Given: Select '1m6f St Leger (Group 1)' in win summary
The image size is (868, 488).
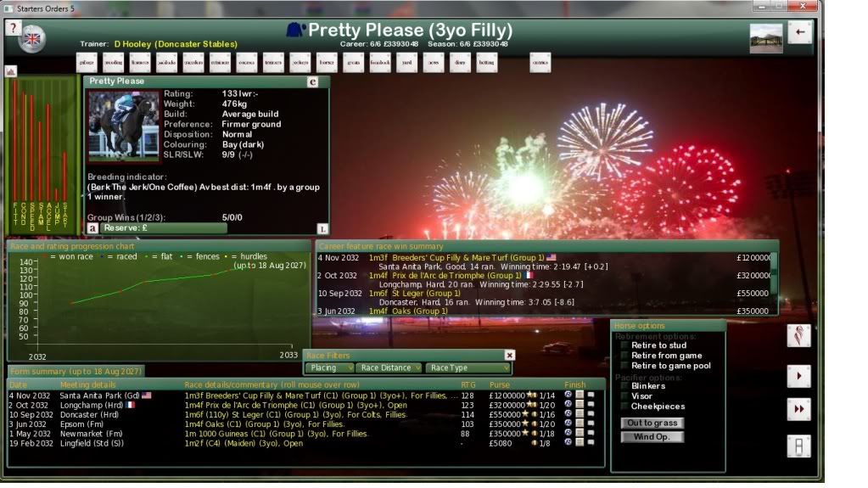Looking at the screenshot, I should point(415,293).
